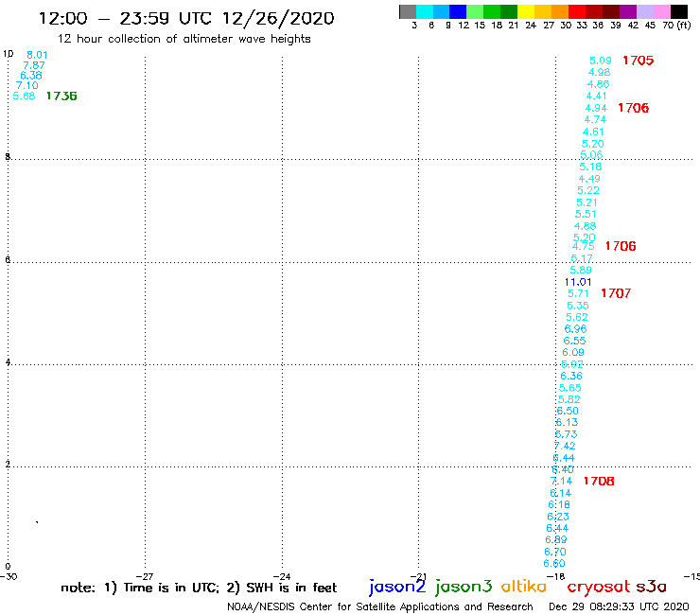Click the 5.06 wave height value

click(591, 154)
